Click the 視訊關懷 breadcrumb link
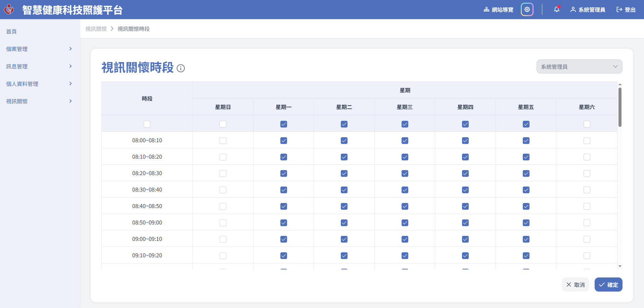 (96, 29)
